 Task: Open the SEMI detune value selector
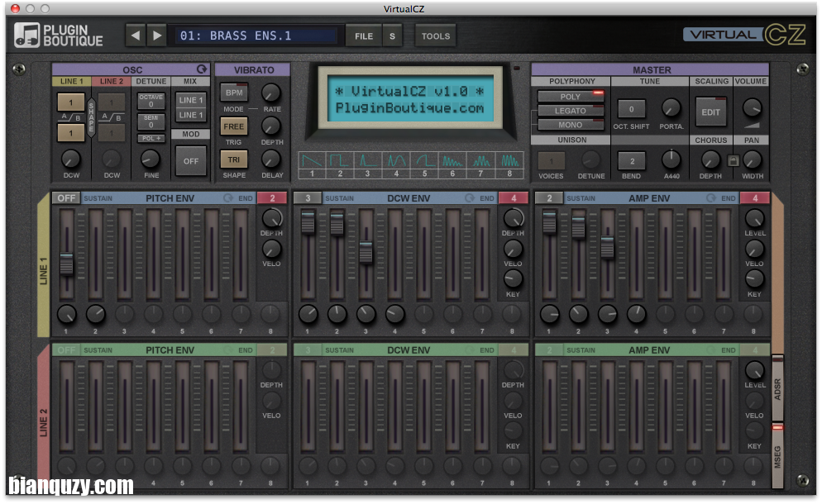tap(151, 121)
